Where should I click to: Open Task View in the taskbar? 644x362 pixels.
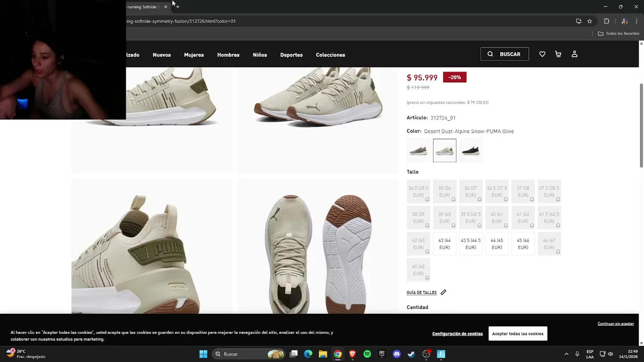tap(294, 354)
